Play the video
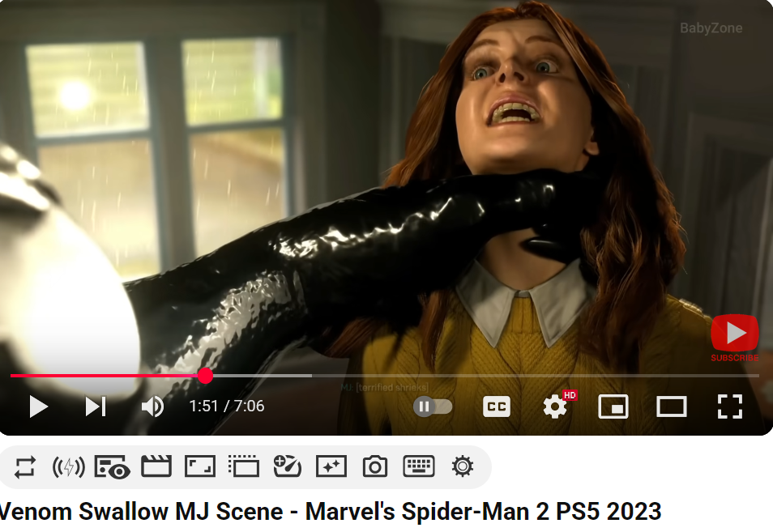 click(x=38, y=406)
